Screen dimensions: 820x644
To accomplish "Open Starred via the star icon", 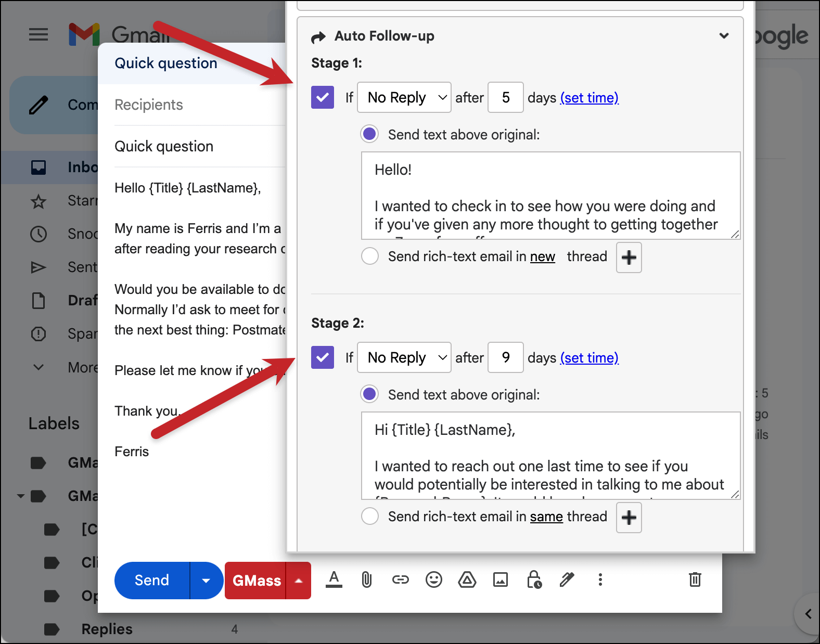I will [39, 201].
